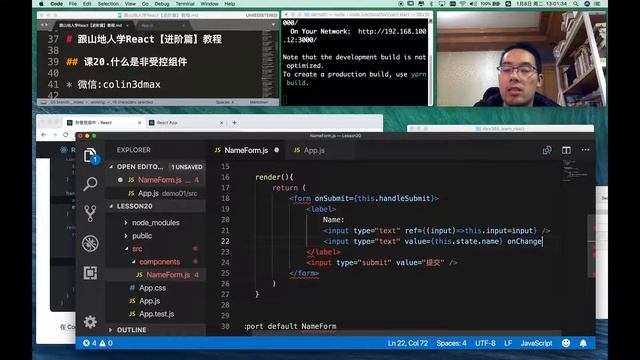Click the open changes icon in editor toolbar
This screenshot has height=360, width=640.
tap(547, 150)
